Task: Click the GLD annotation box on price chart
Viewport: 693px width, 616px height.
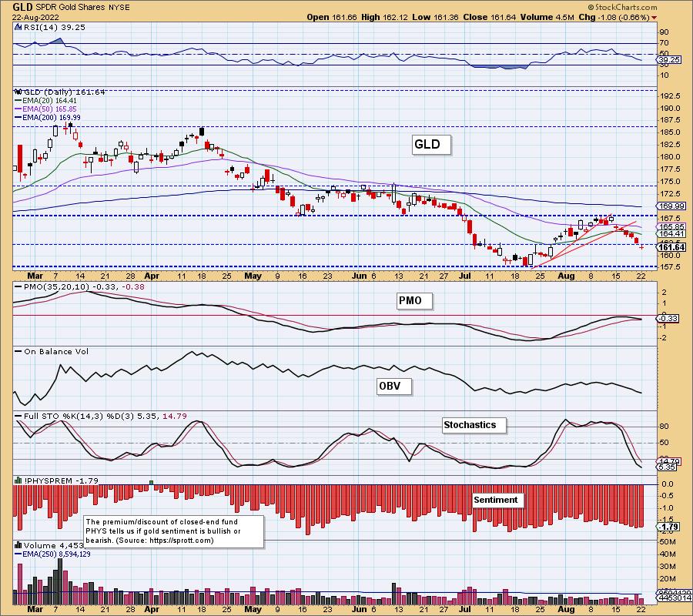Action: point(431,145)
